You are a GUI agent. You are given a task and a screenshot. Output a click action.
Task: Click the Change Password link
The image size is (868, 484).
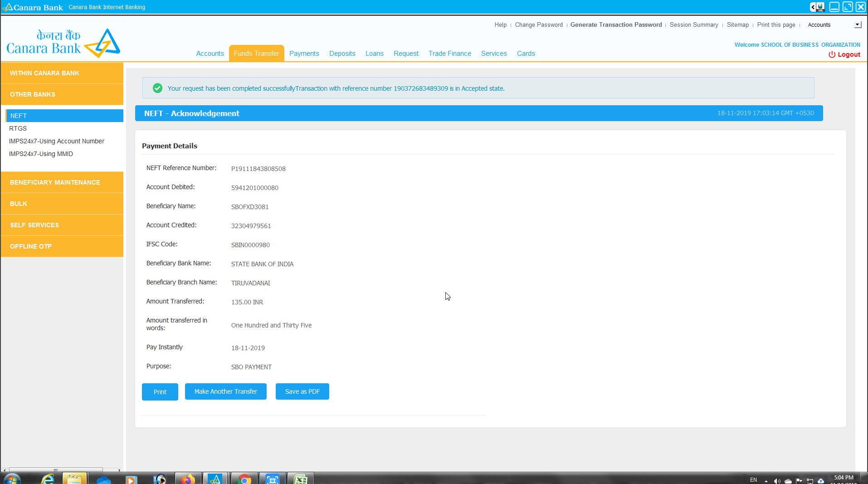coord(539,25)
